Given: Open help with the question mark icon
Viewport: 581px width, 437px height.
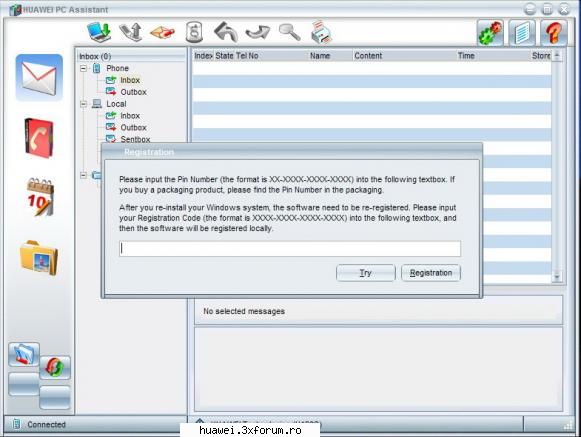Looking at the screenshot, I should pyautogui.click(x=554, y=33).
